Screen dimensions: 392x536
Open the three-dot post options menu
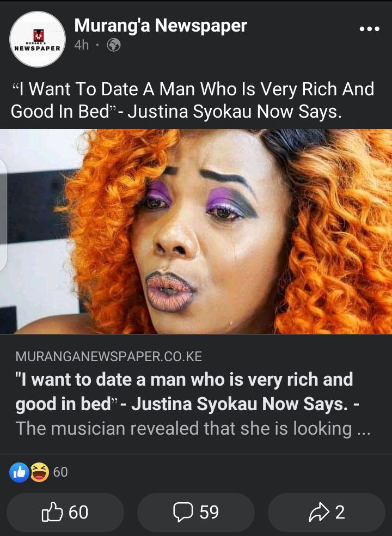tap(370, 29)
